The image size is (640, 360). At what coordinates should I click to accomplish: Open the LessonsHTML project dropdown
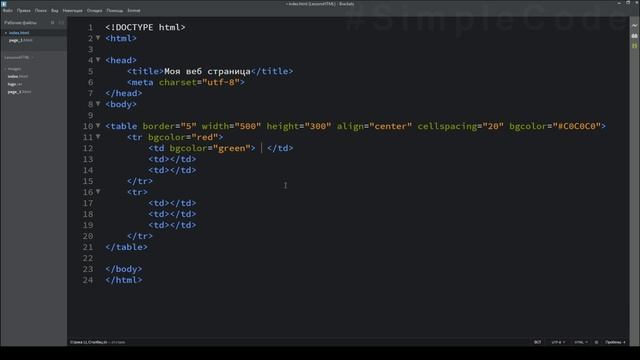(x=19, y=58)
